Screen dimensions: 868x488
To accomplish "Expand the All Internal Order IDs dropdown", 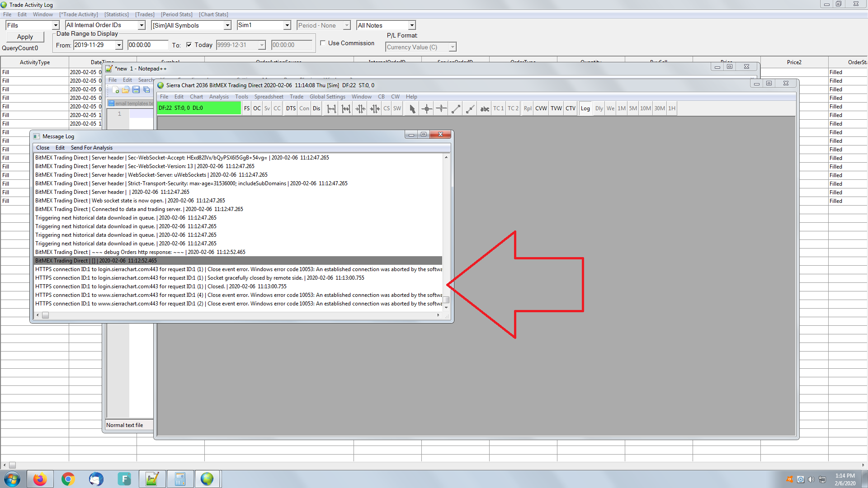I will coord(142,25).
